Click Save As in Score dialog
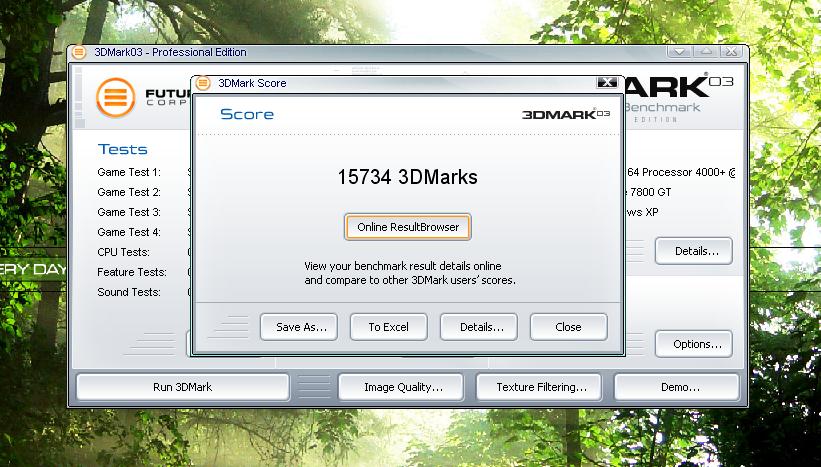The height and width of the screenshot is (467, 821). 299,327
